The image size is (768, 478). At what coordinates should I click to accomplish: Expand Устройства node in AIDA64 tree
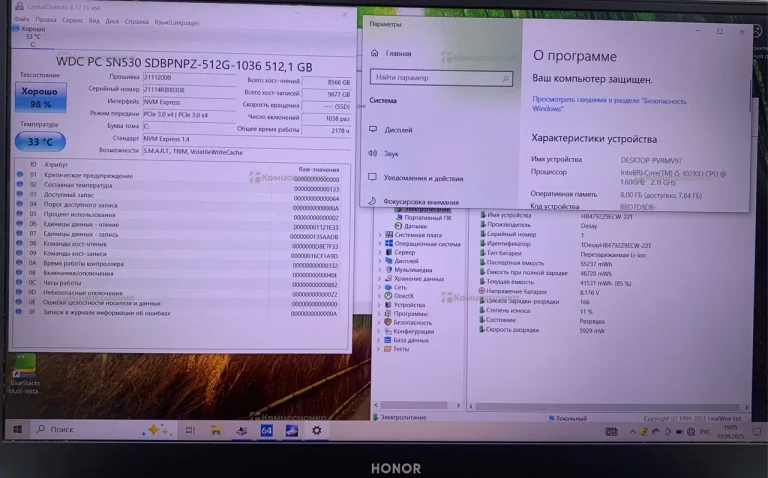click(x=379, y=305)
